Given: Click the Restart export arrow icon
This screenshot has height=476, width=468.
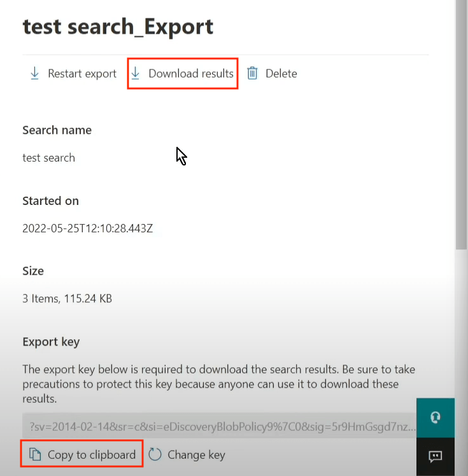Looking at the screenshot, I should click(x=34, y=73).
